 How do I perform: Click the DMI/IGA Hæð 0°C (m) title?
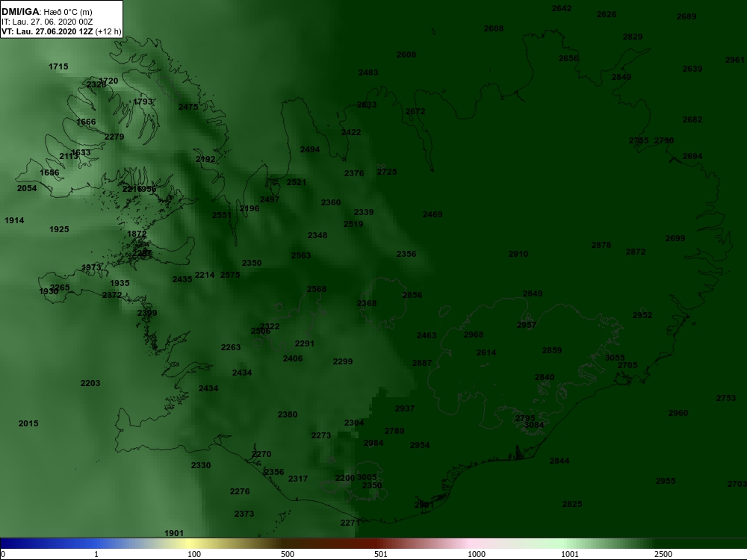pos(46,12)
